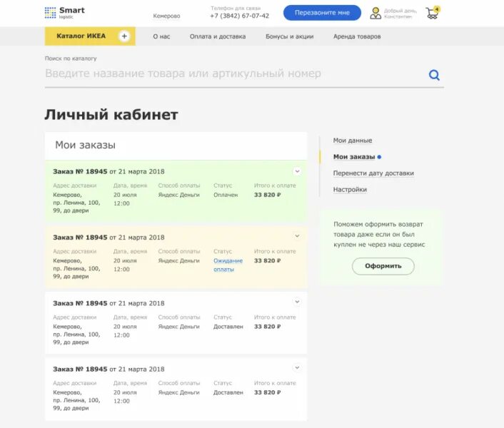Expand the first order with status Оплачен
The height and width of the screenshot is (428, 504).
(297, 171)
